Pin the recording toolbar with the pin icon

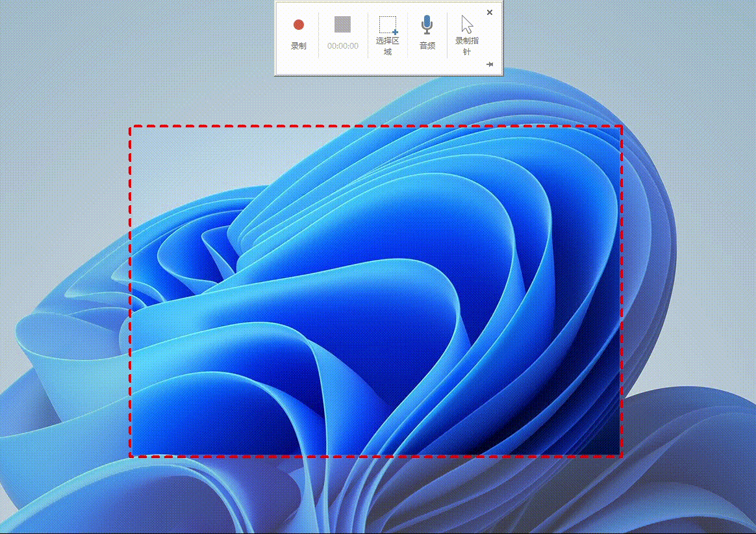(490, 64)
